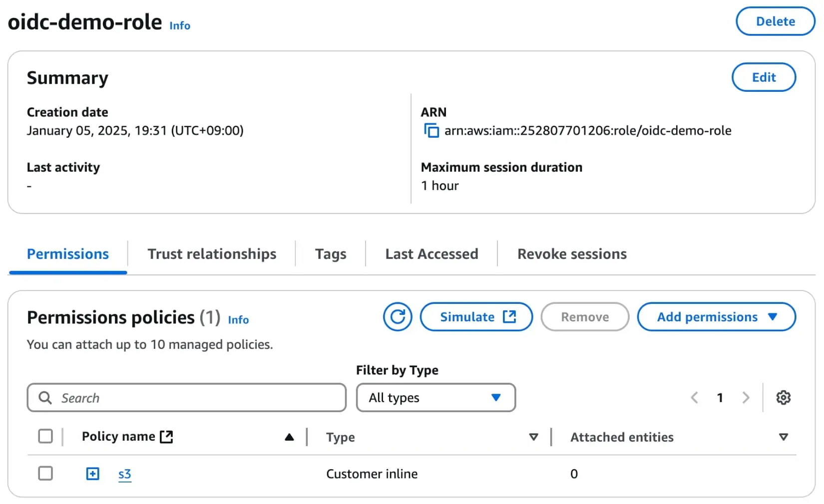Refresh the permissions policies list

click(x=398, y=317)
